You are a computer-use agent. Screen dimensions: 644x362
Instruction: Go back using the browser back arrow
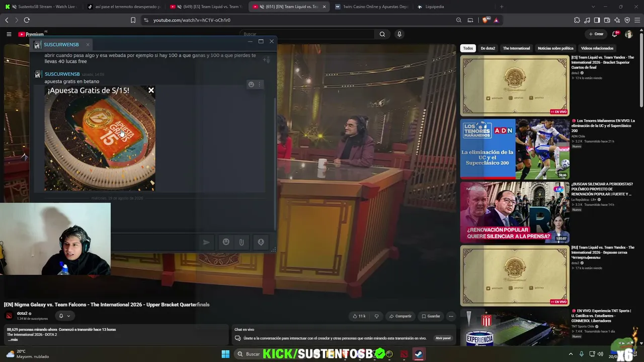point(7,20)
